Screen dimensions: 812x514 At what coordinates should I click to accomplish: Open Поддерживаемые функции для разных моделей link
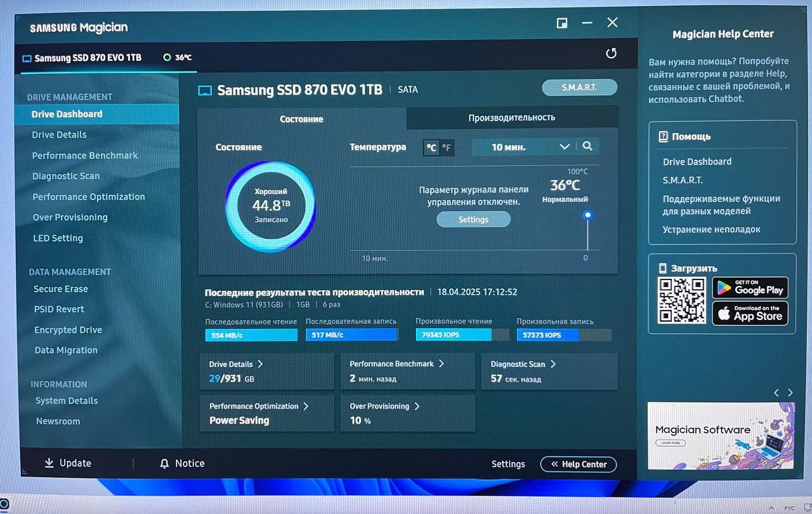(721, 205)
